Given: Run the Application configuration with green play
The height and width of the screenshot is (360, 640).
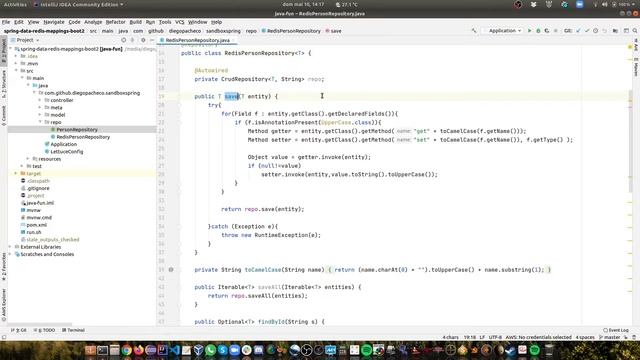Looking at the screenshot, I should tap(529, 31).
